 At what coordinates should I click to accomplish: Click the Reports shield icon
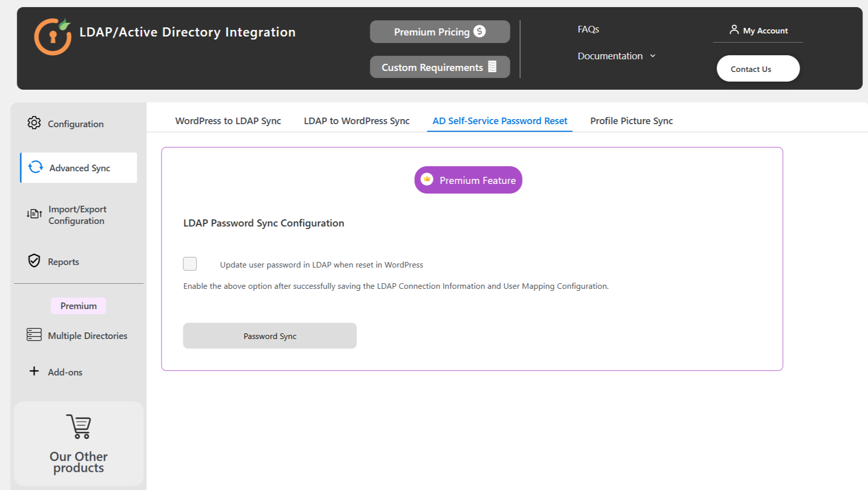coord(34,261)
